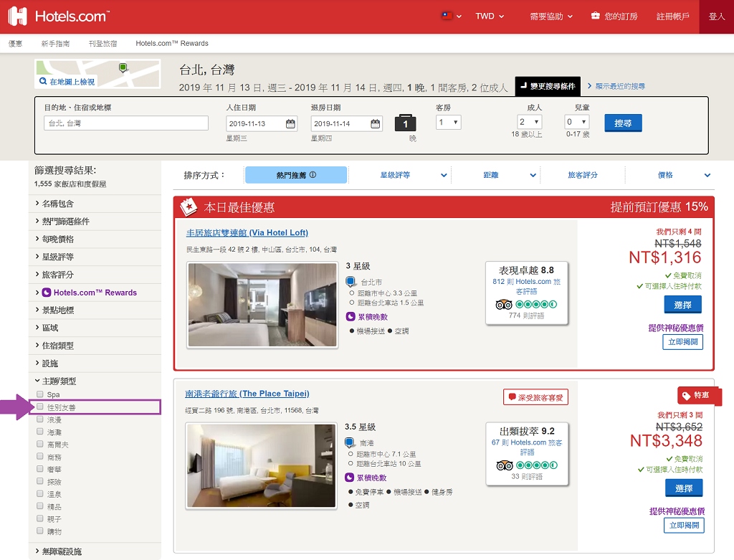Check the 奢華 checkbox

tap(40, 469)
